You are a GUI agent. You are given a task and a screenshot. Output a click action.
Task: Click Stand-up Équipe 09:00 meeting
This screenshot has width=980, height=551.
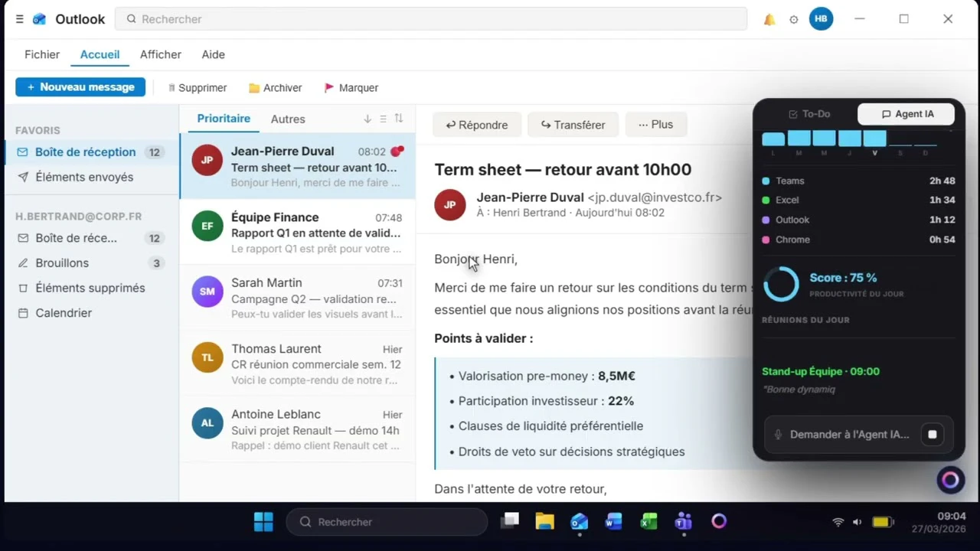point(821,372)
